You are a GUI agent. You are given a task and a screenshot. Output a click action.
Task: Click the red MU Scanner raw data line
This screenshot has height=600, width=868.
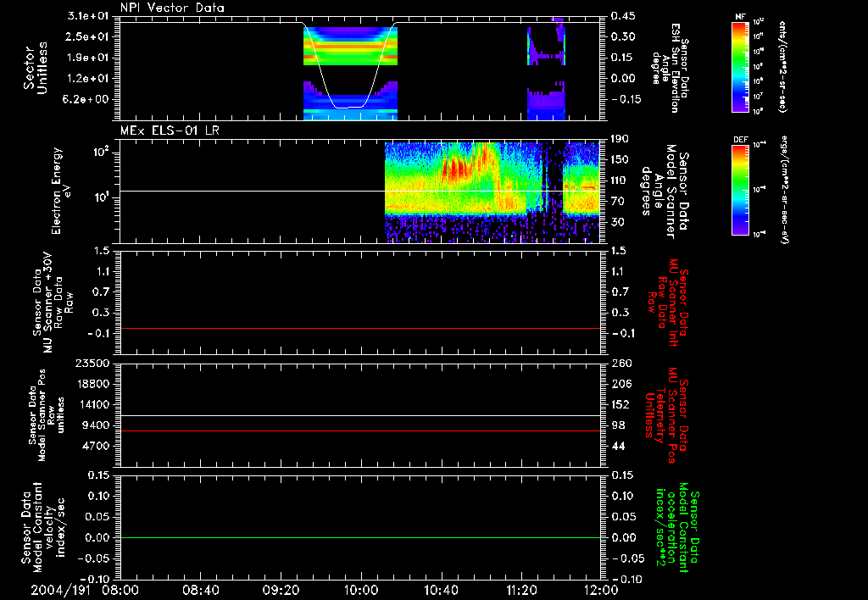[359, 328]
